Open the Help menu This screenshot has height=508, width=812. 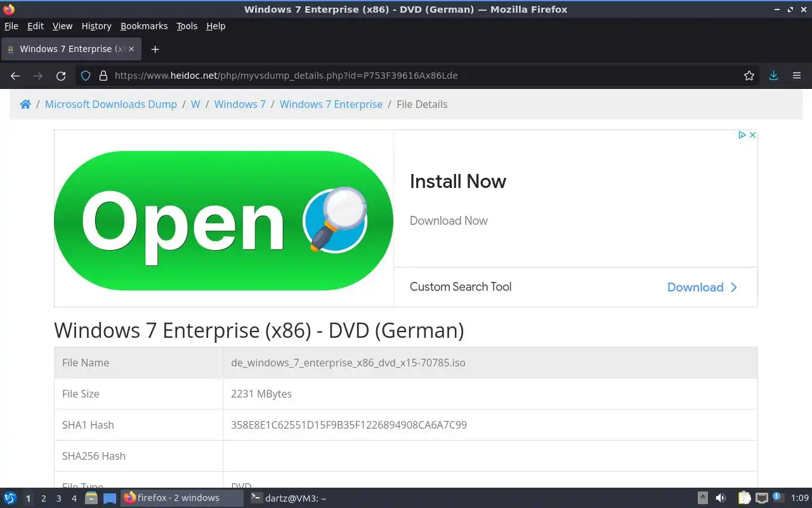[216, 26]
